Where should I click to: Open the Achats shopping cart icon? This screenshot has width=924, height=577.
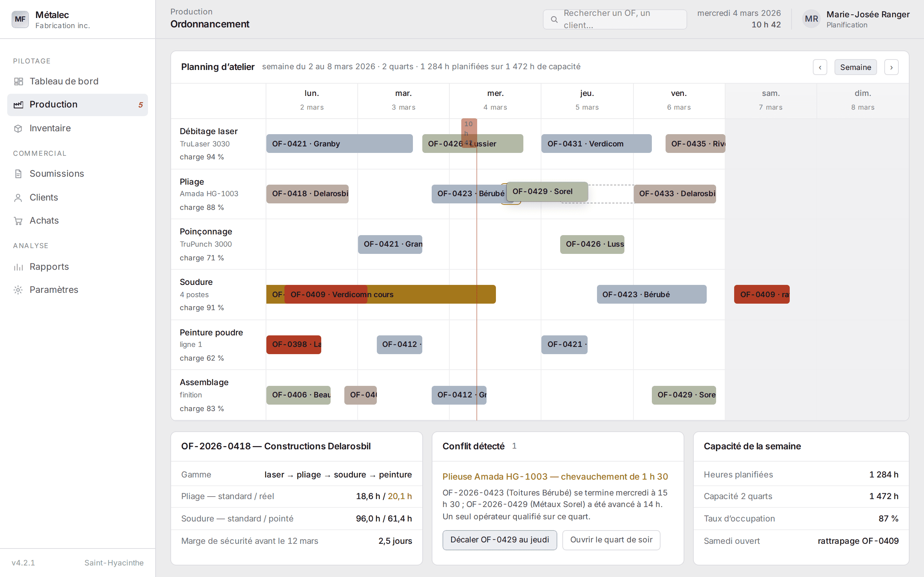[18, 221]
